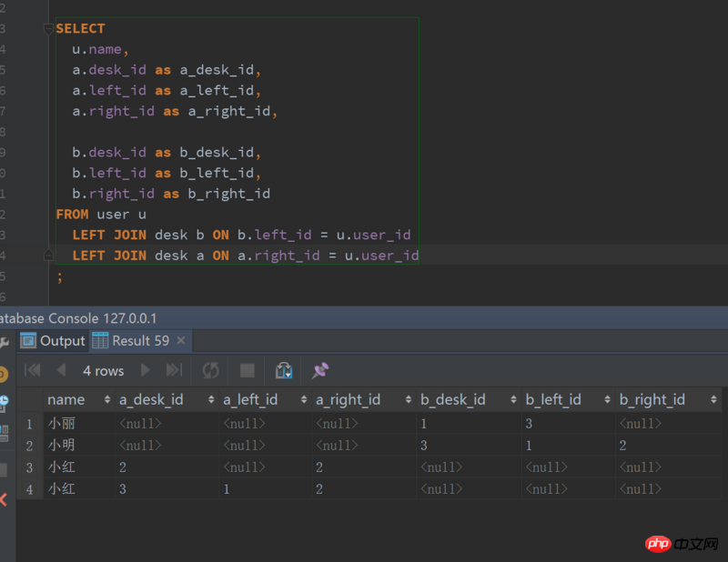This screenshot has height=562, width=728.
Task: Go to the previous results page
Action: pos(61,370)
